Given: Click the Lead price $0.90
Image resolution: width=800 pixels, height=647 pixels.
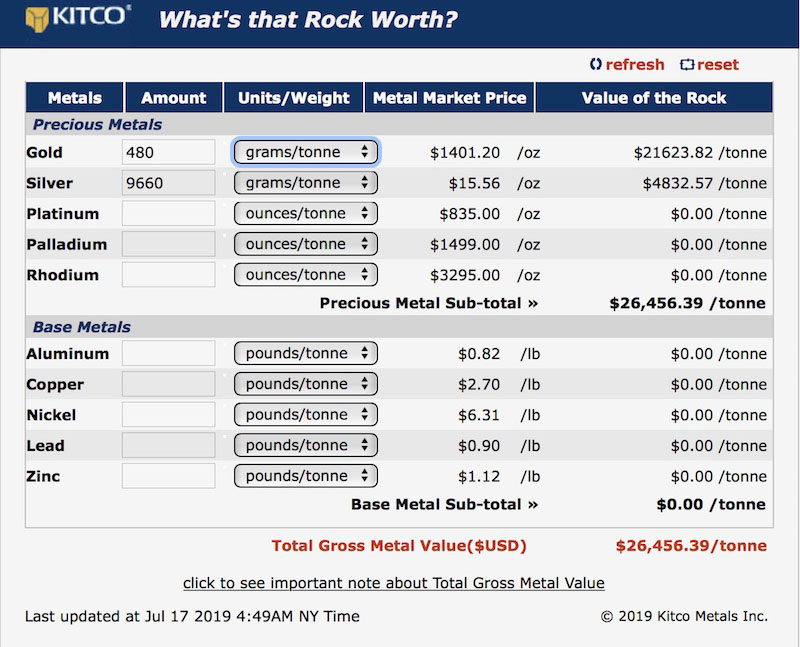Looking at the screenshot, I should coord(479,445).
